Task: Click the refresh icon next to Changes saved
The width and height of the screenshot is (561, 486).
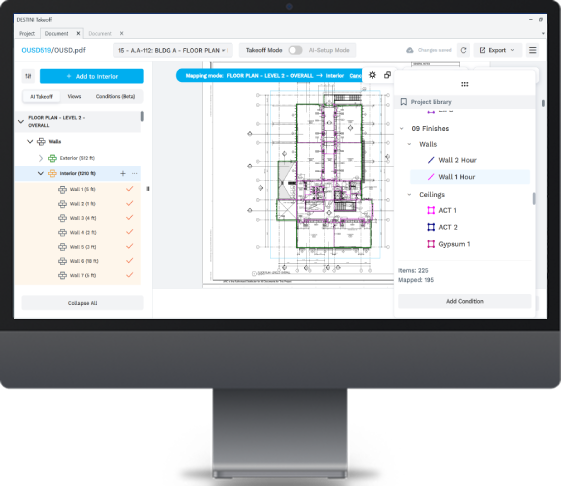Action: (463, 50)
